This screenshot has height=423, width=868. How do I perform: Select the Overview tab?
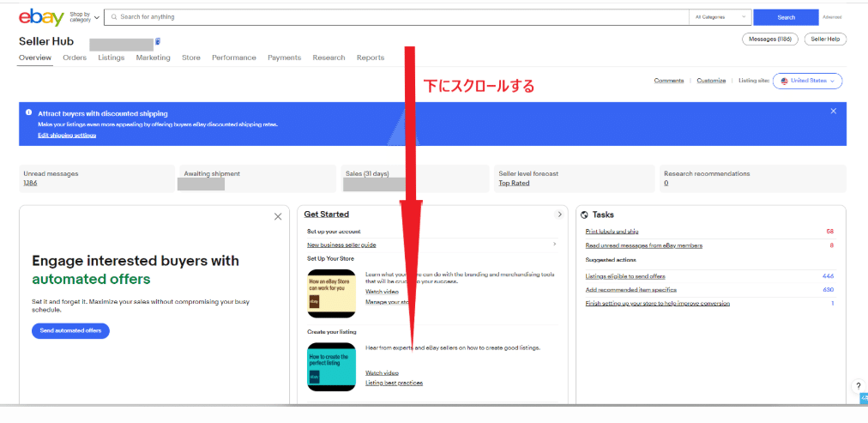tap(35, 57)
